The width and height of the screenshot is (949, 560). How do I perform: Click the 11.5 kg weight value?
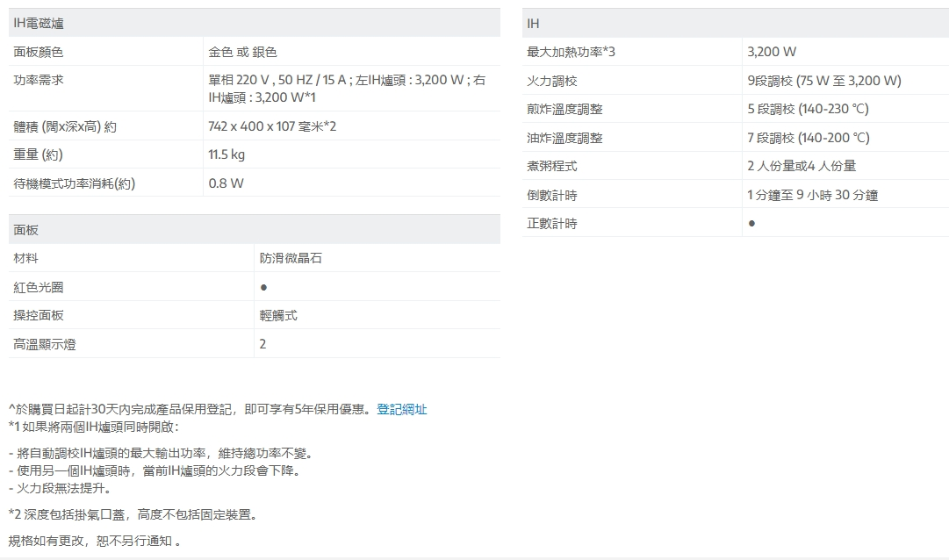click(x=226, y=155)
